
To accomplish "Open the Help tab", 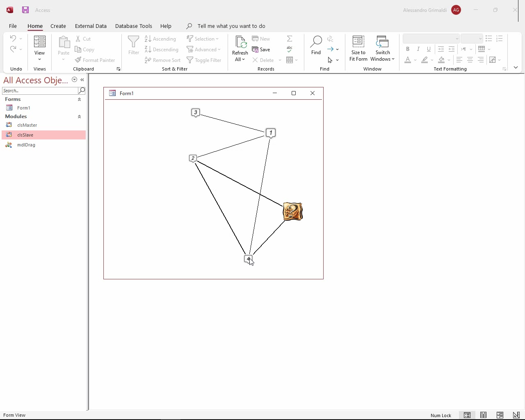I will (166, 26).
